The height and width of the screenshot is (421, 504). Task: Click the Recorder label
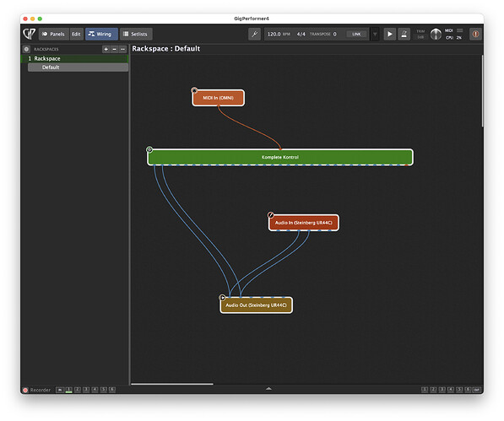point(41,390)
